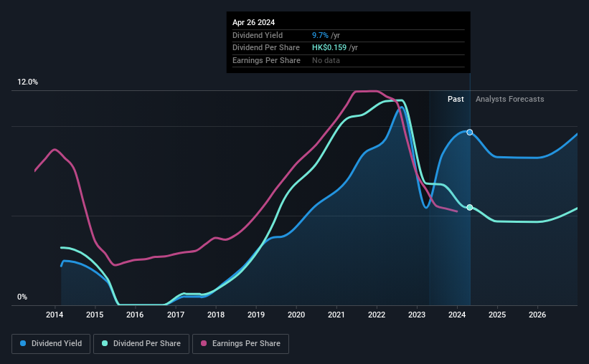This screenshot has width=589, height=364.
Task: Click the 'Dividend Yield' row label in the tooltip
Action: pyautogui.click(x=258, y=35)
